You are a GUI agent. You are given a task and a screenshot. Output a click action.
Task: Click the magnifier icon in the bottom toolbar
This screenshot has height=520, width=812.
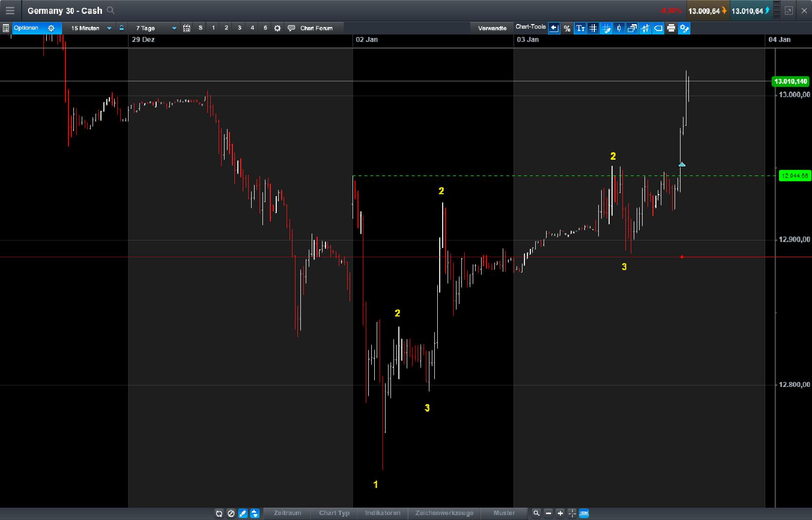click(536, 513)
